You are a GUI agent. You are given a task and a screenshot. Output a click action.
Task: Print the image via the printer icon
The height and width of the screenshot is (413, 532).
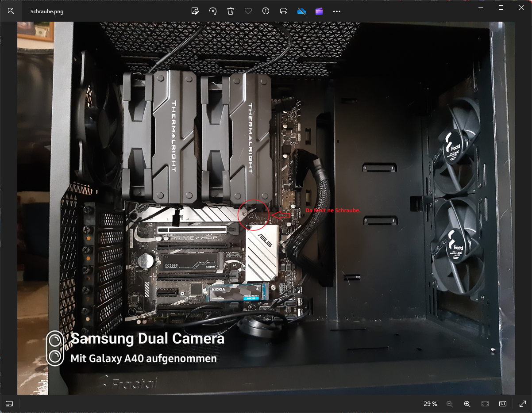click(284, 11)
